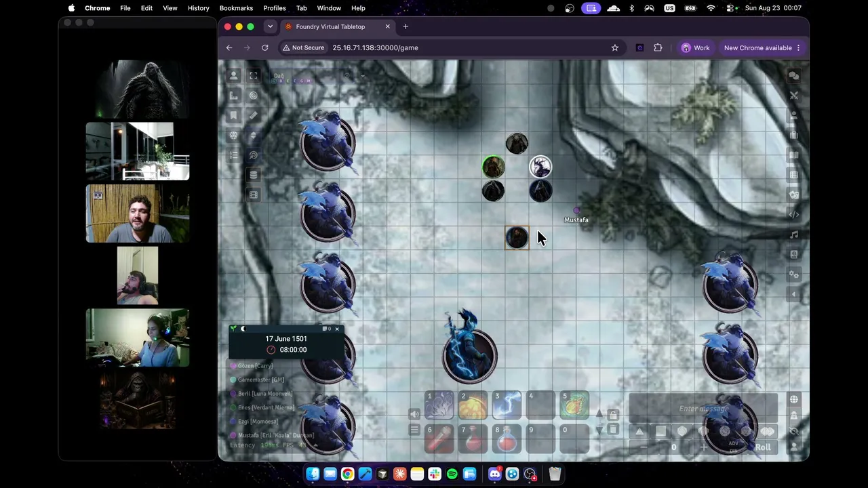Select the Gamemaster [GM] player entry
The width and height of the screenshot is (868, 488).
coord(261,380)
